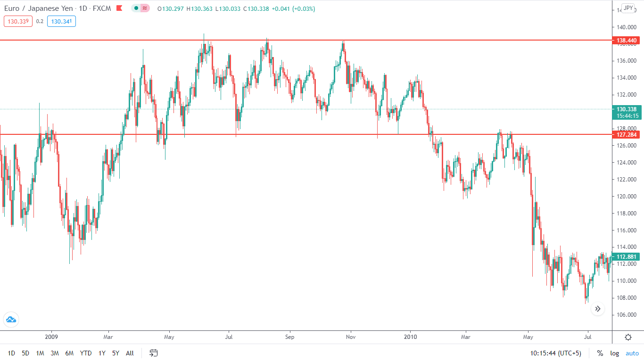Click the current price label 130.338
This screenshot has height=362, width=644.
626,109
